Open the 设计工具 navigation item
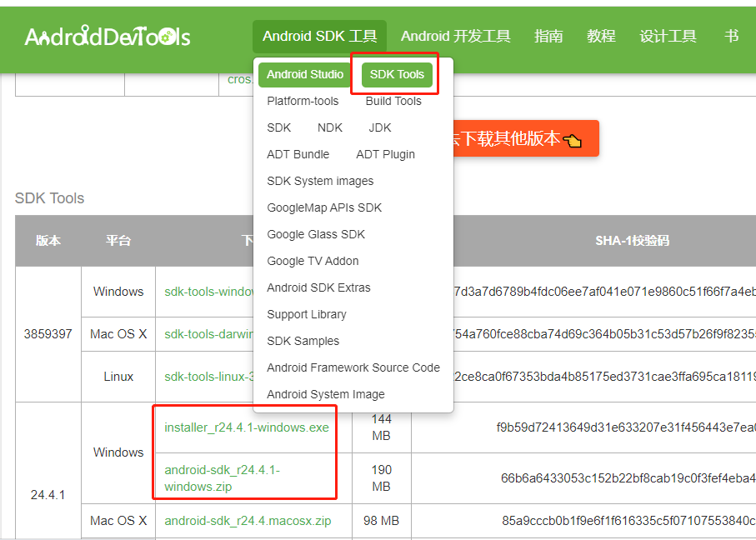This screenshot has width=756, height=540. [x=668, y=36]
